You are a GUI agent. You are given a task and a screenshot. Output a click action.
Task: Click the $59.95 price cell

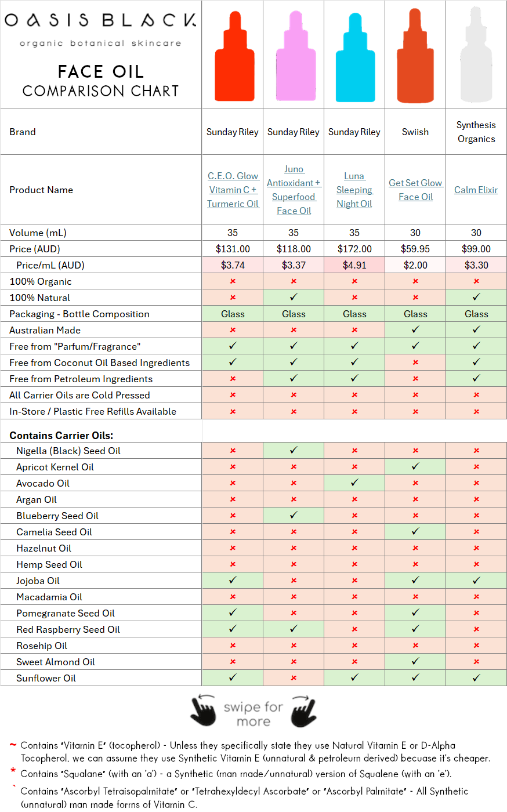click(415, 249)
